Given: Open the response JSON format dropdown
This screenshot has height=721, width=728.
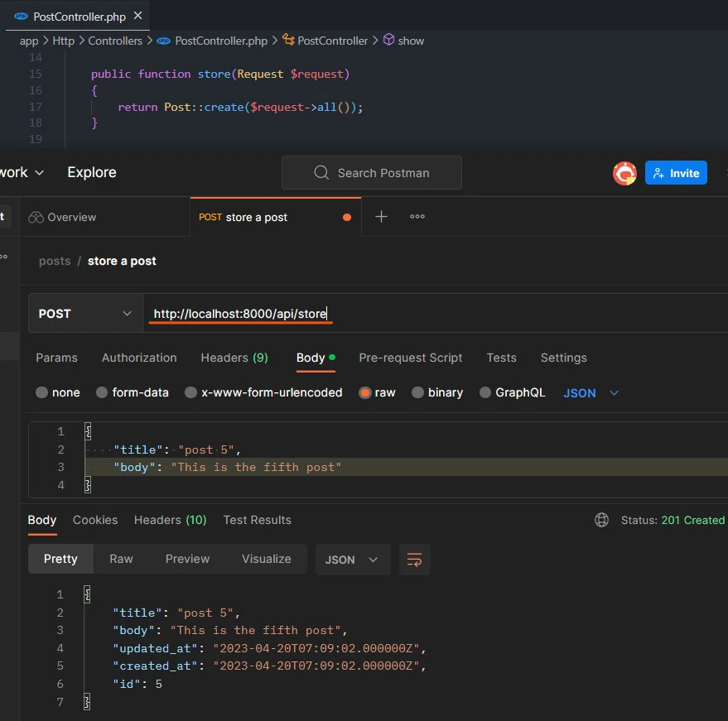Looking at the screenshot, I should [x=352, y=560].
